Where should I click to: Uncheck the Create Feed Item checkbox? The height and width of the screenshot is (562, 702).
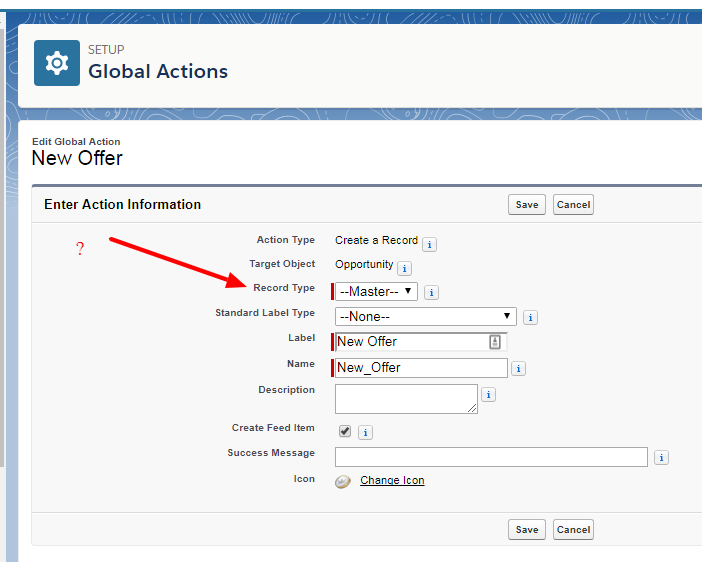tap(345, 431)
